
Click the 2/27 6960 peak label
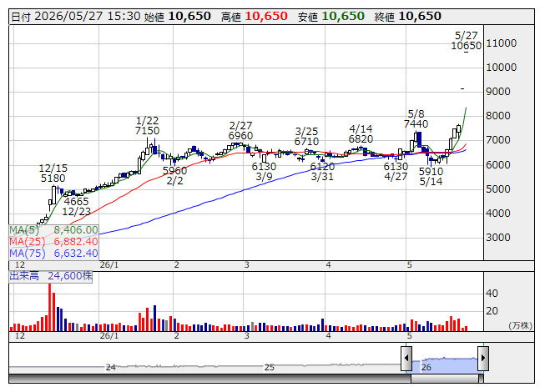pos(240,131)
